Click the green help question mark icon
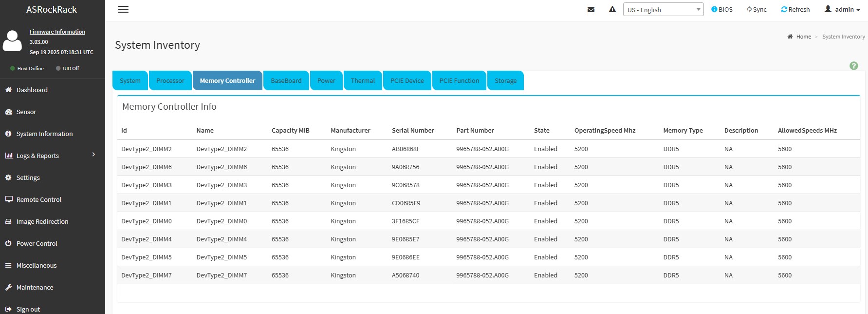The height and width of the screenshot is (314, 868). tap(853, 66)
